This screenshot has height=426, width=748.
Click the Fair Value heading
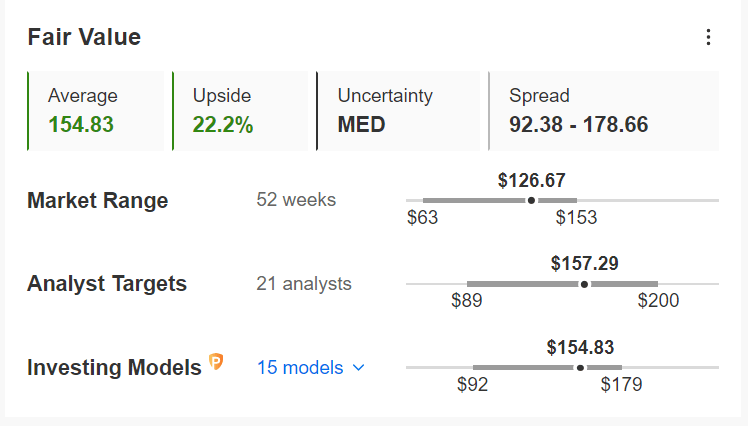coord(84,37)
